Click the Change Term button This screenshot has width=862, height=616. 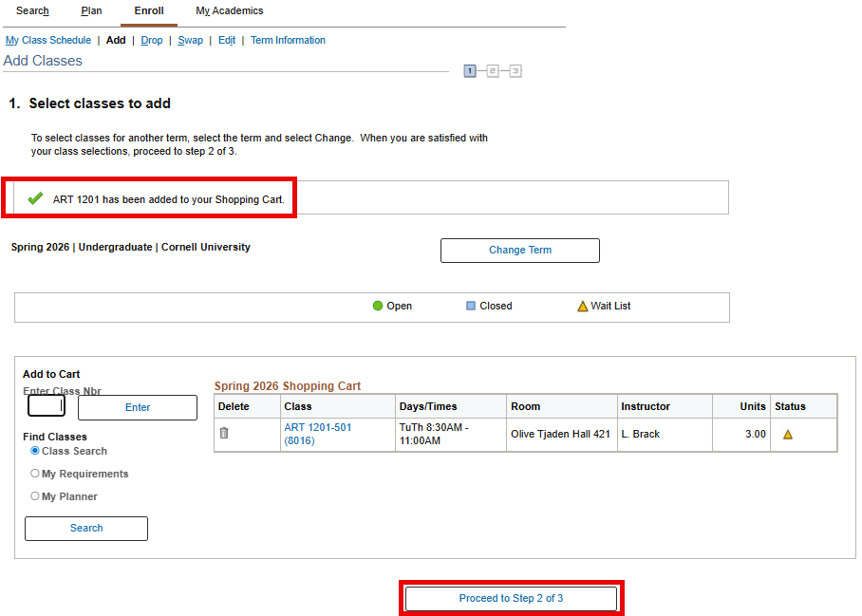[x=519, y=251]
